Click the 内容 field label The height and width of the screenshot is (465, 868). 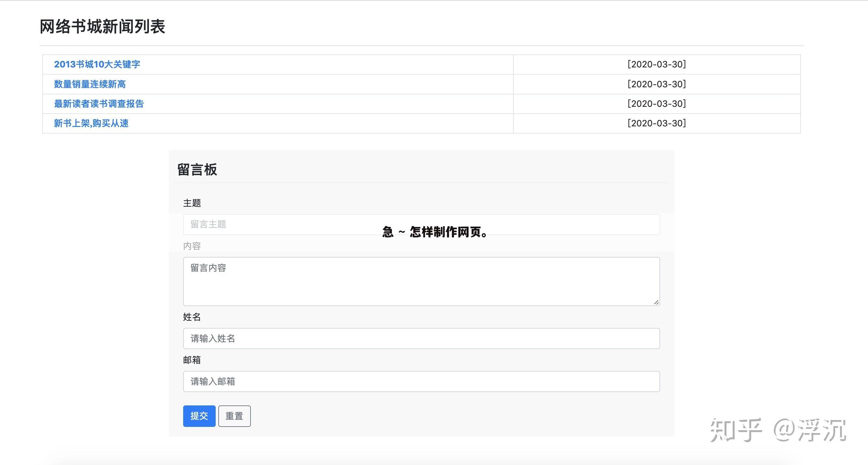tap(192, 246)
